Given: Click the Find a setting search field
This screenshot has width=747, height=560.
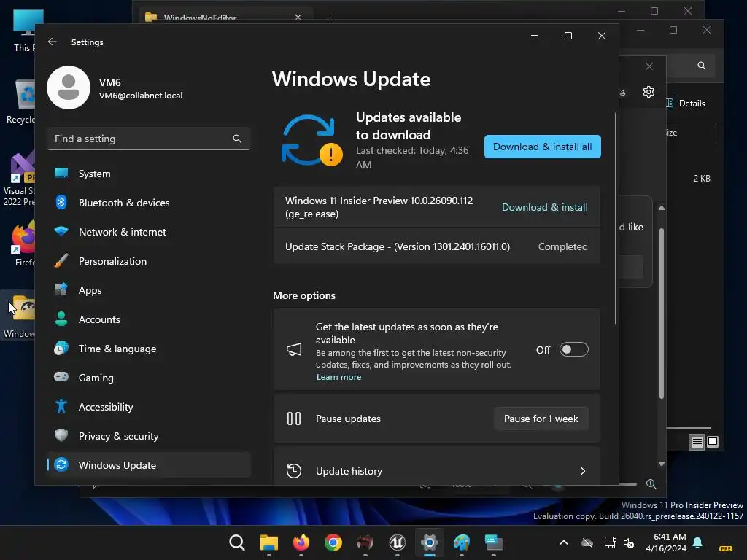Looking at the screenshot, I should (149, 139).
